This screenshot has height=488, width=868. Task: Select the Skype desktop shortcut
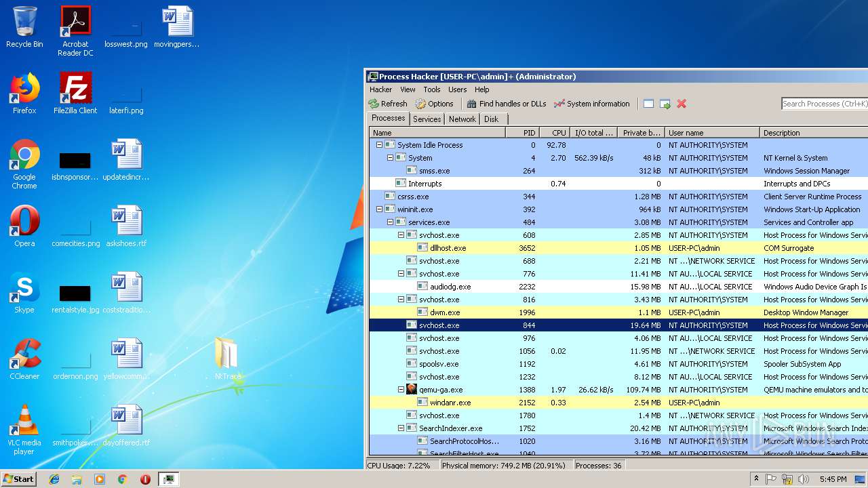24,293
